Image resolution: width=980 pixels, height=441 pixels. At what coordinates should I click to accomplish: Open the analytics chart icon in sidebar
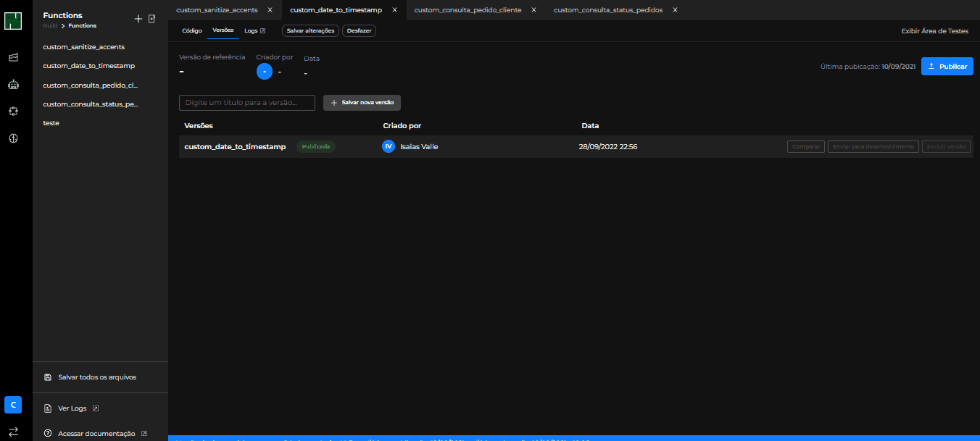click(13, 57)
